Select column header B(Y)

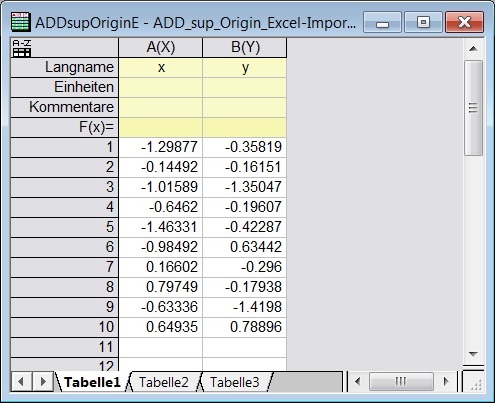[245, 47]
